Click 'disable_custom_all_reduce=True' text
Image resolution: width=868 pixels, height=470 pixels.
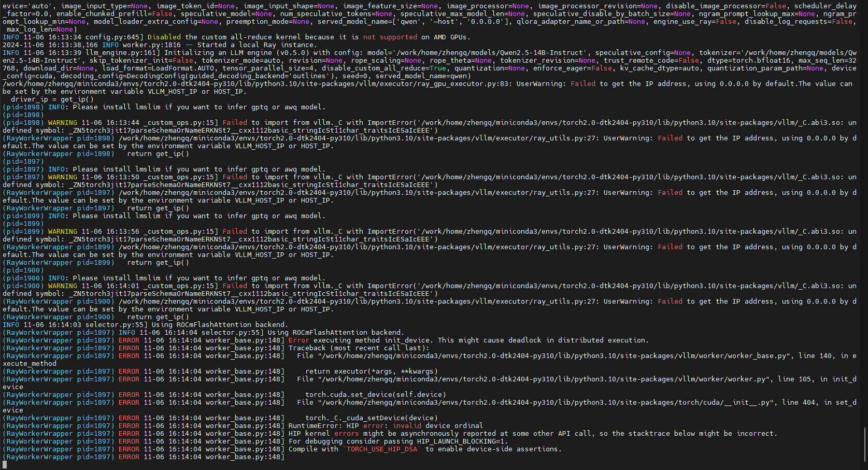pos(384,68)
